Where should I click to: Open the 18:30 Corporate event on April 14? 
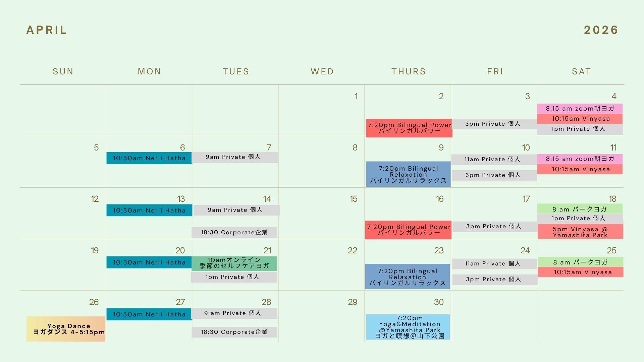click(234, 232)
